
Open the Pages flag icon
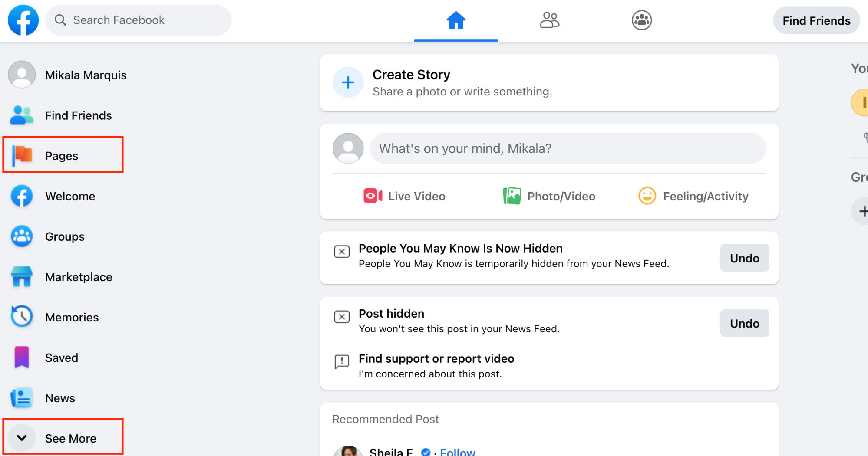(22, 156)
